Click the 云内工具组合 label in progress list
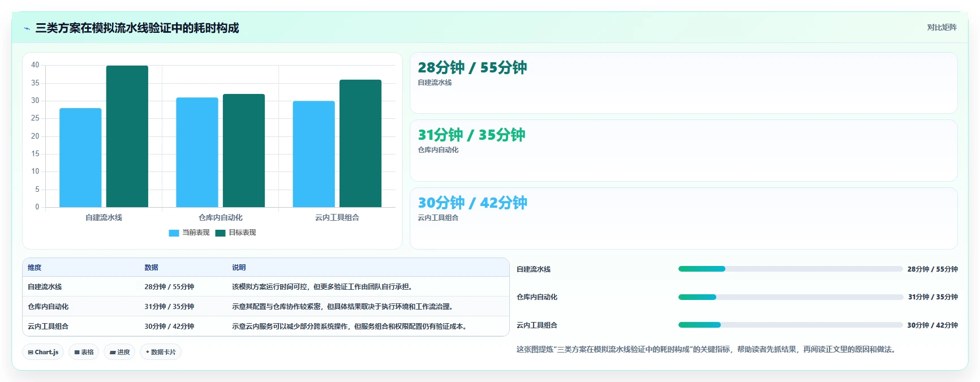This screenshot has height=382, width=980. (537, 325)
